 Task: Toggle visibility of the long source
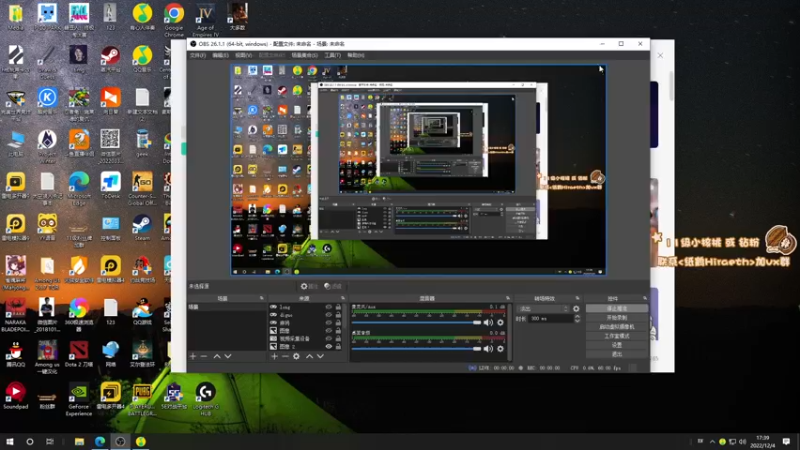click(328, 308)
